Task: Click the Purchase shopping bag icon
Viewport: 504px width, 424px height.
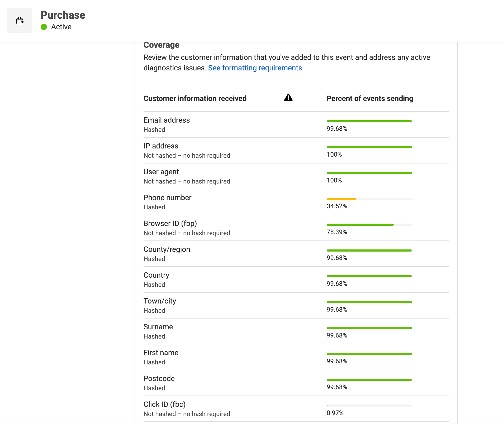Action: click(20, 21)
